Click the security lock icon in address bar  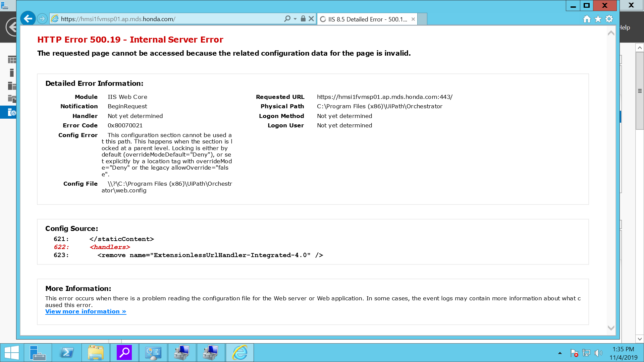[x=303, y=19]
